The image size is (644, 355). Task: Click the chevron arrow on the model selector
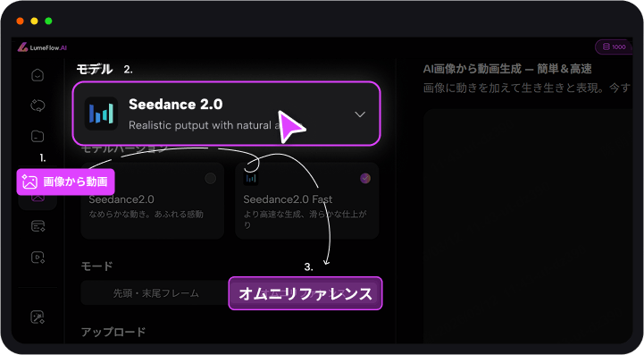(360, 114)
